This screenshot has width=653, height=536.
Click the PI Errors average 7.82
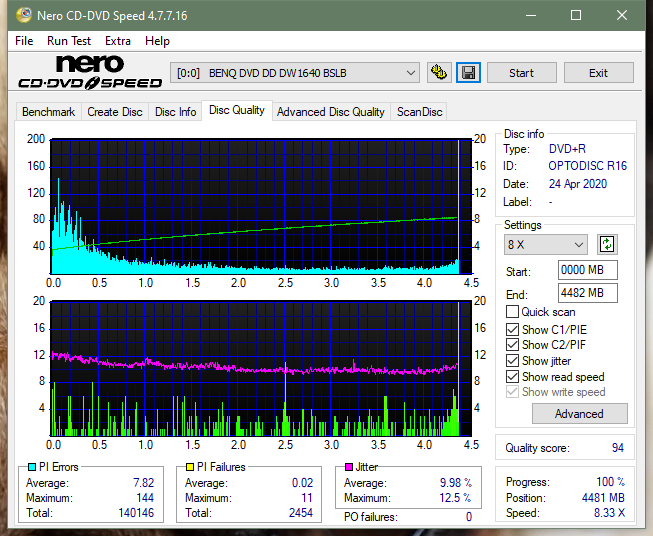tap(144, 483)
